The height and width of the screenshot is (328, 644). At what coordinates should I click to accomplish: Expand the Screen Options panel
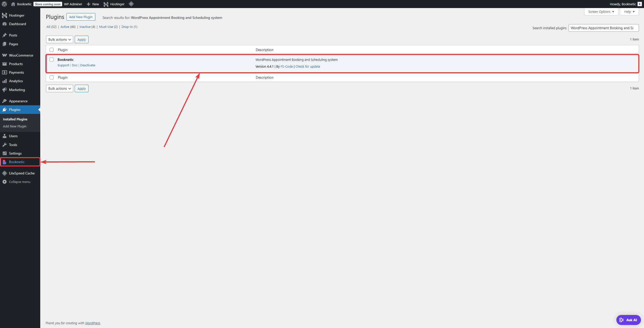pyautogui.click(x=601, y=12)
